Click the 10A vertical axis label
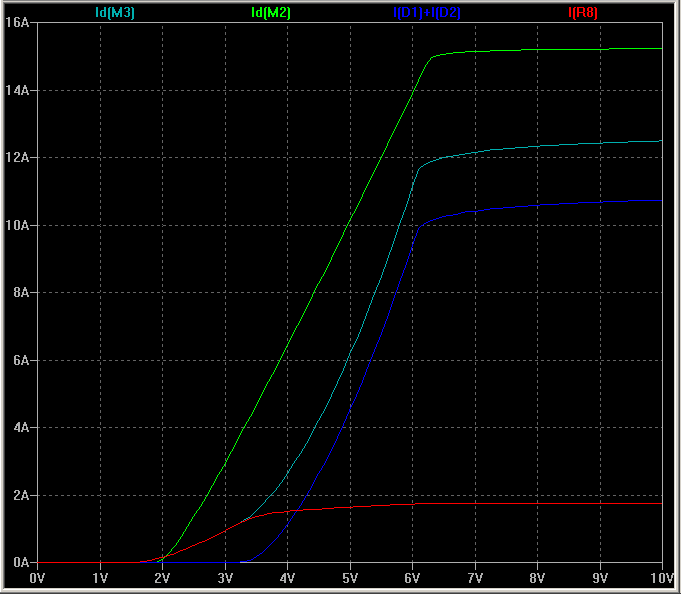The image size is (681, 594). coord(17,225)
